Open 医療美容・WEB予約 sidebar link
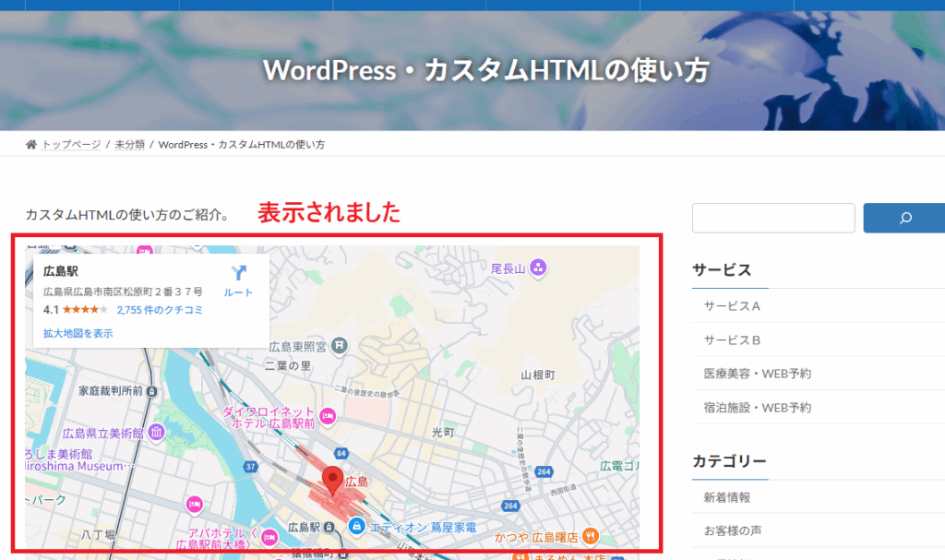Viewport: 945px width, 560px height. pos(758,374)
